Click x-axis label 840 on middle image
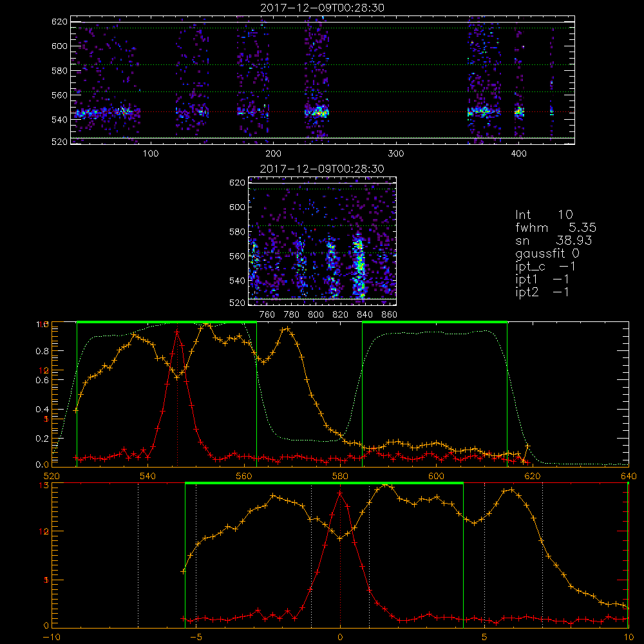This screenshot has width=644, height=644. [365, 315]
